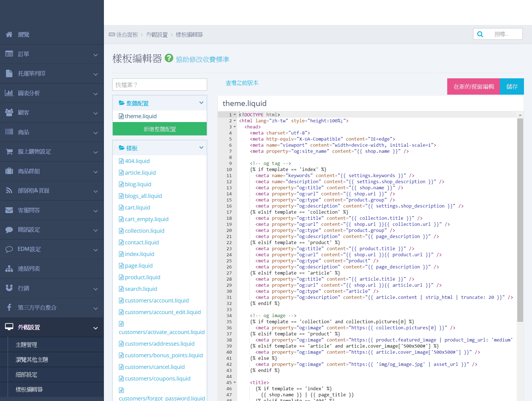Click the 簡訊設定 speech bubble icon
This screenshot has width=532, height=401.
(9, 230)
